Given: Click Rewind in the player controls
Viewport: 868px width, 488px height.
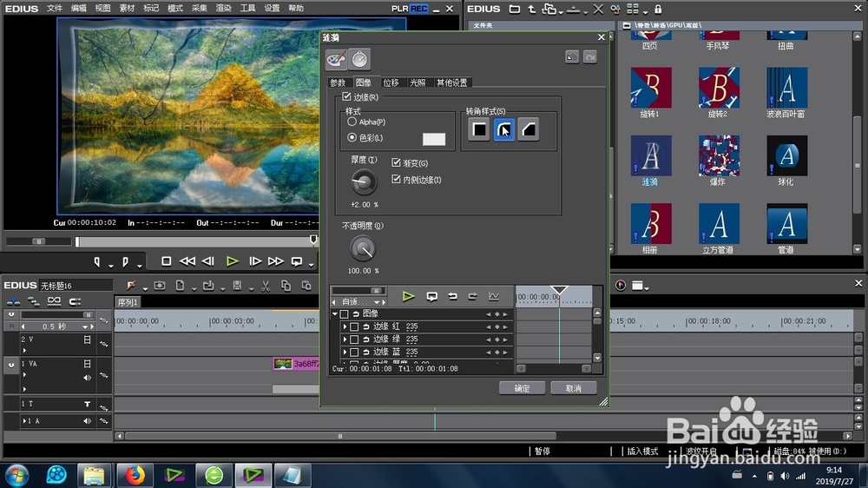Looking at the screenshot, I should coord(187,260).
